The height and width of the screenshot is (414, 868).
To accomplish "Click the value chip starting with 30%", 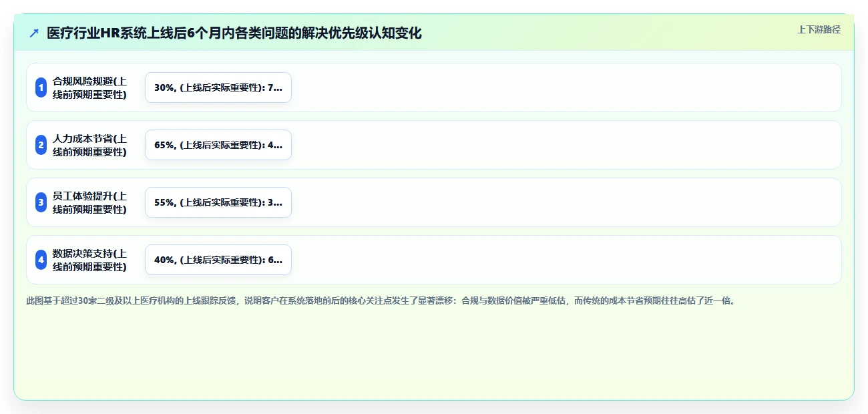I will coord(218,87).
